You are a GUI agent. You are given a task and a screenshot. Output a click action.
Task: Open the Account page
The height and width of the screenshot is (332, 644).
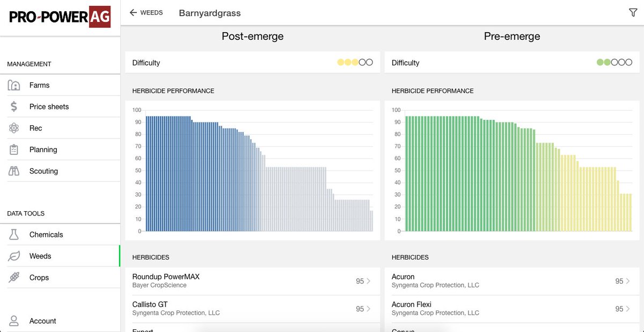60,321
